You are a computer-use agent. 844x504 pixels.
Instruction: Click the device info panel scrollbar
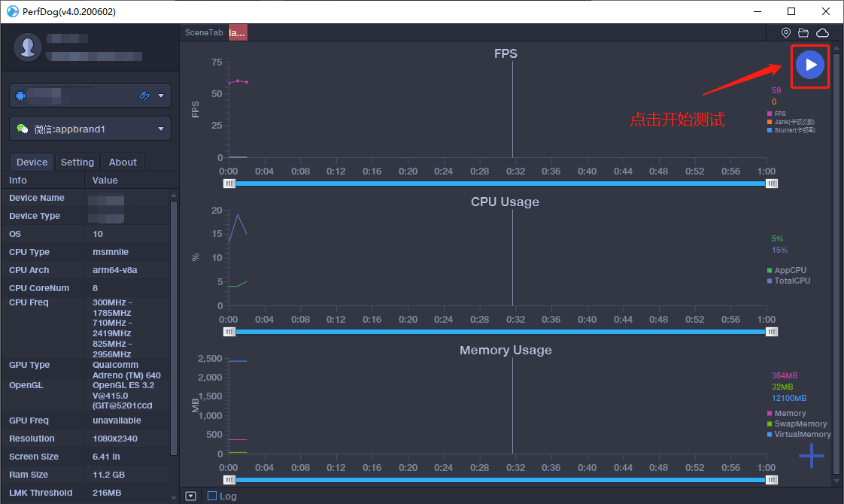(173, 328)
